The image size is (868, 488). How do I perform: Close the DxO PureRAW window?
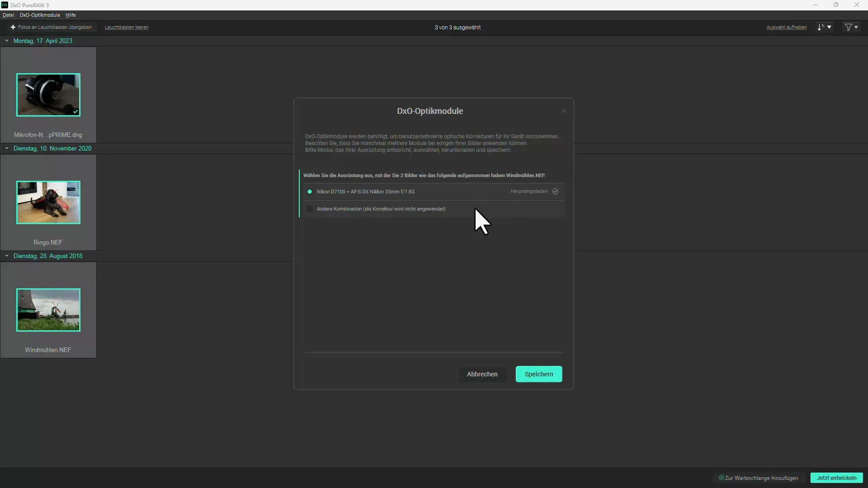coord(857,5)
